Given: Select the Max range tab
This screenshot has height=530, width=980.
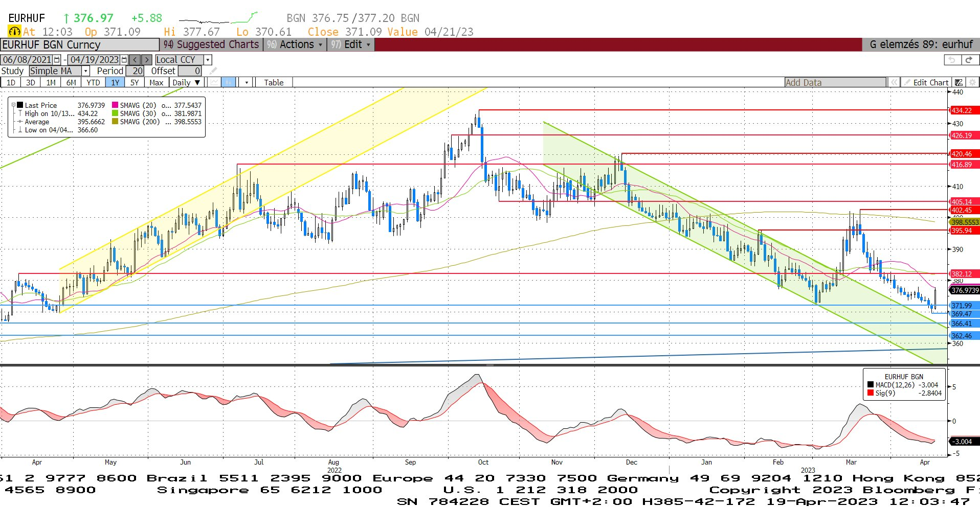Looking at the screenshot, I should coord(157,82).
